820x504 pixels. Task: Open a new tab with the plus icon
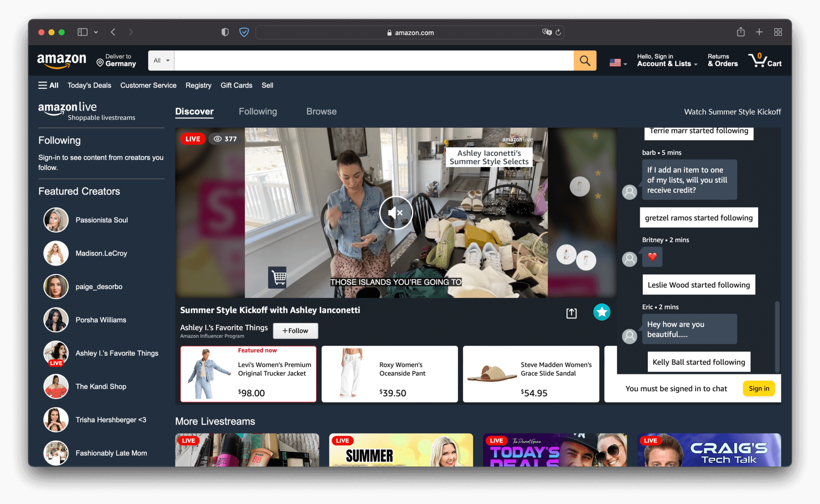tap(759, 32)
